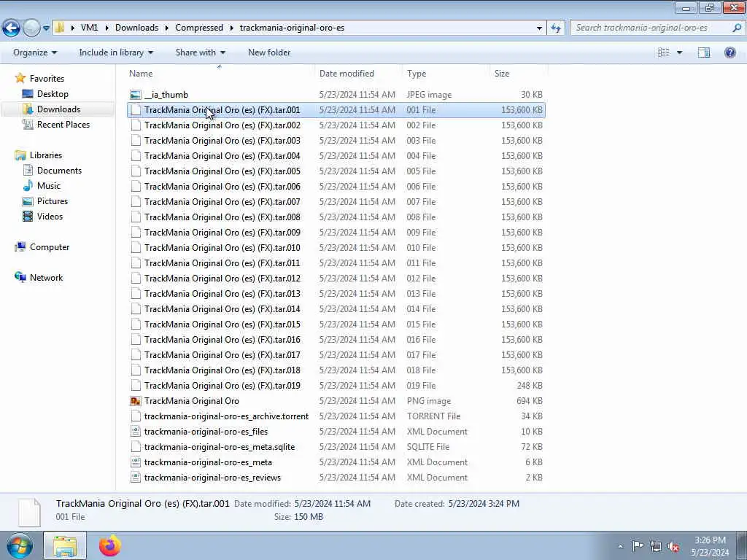This screenshot has height=560, width=747.
Task: Select Downloads in the address breadcrumb
Action: [136, 28]
